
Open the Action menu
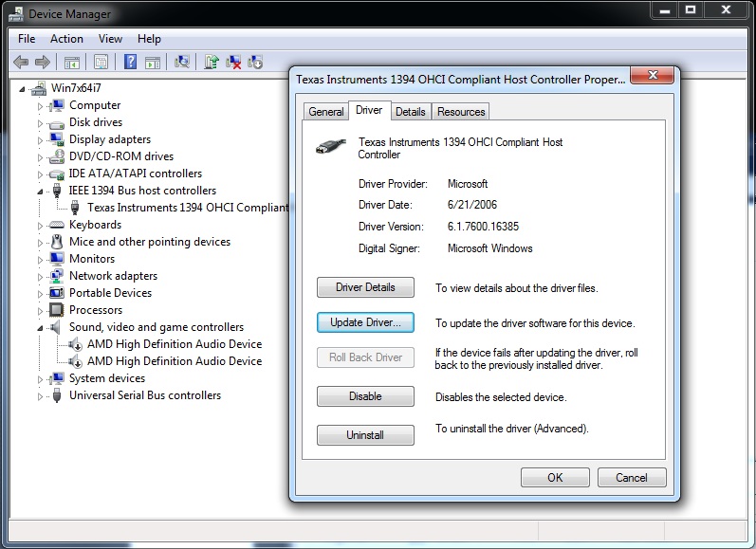coord(66,39)
